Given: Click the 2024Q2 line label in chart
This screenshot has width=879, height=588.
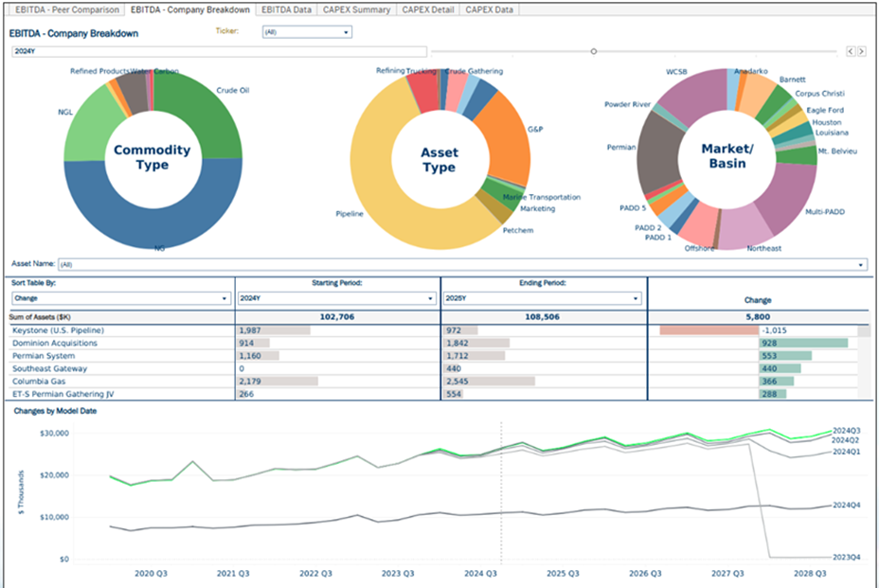Looking at the screenshot, I should point(845,440).
